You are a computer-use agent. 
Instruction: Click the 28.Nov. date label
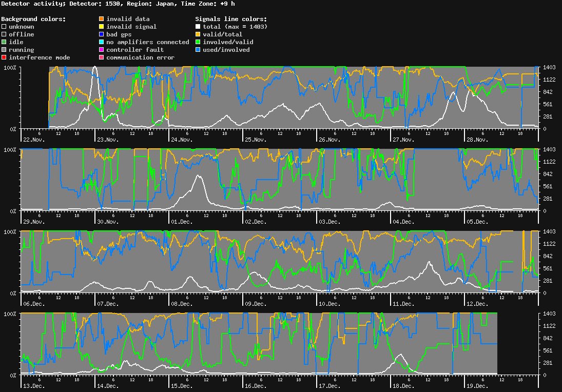point(477,140)
